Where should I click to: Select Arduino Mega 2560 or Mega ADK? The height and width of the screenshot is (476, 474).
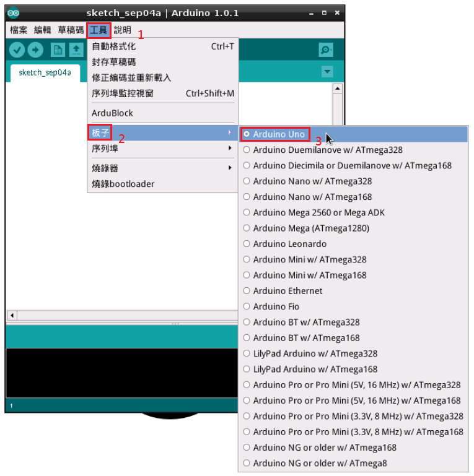coord(353,212)
